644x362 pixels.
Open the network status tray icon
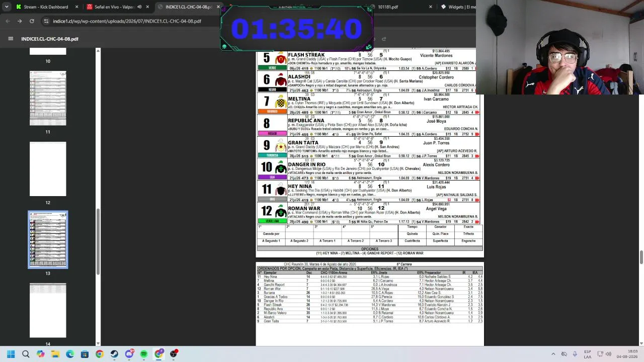tap(601, 354)
